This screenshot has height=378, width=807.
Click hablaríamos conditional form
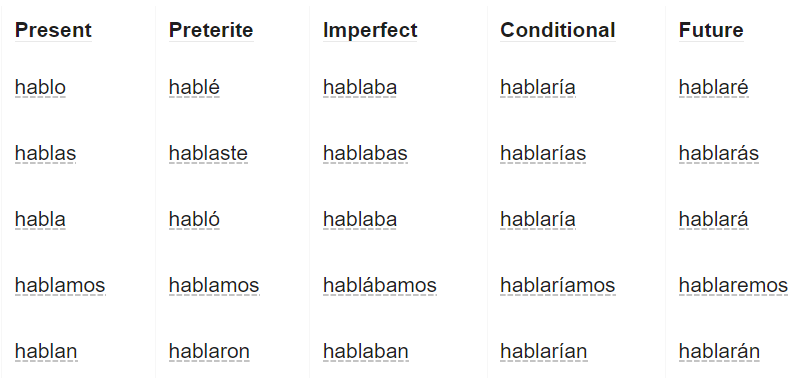[557, 285]
